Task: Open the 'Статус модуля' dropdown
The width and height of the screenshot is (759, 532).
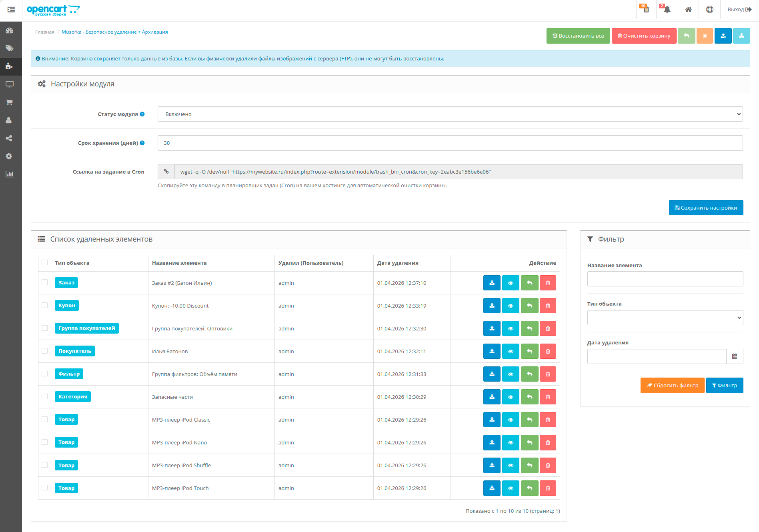Action: tap(450, 114)
